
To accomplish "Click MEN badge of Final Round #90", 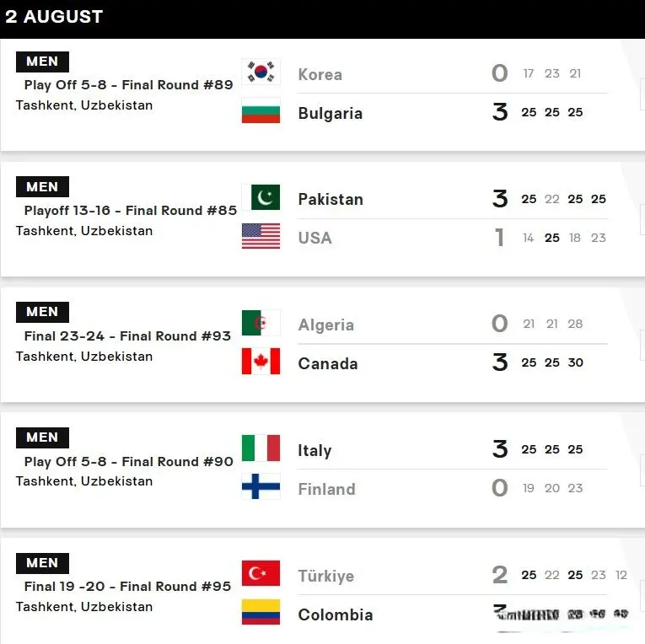I will click(42, 437).
